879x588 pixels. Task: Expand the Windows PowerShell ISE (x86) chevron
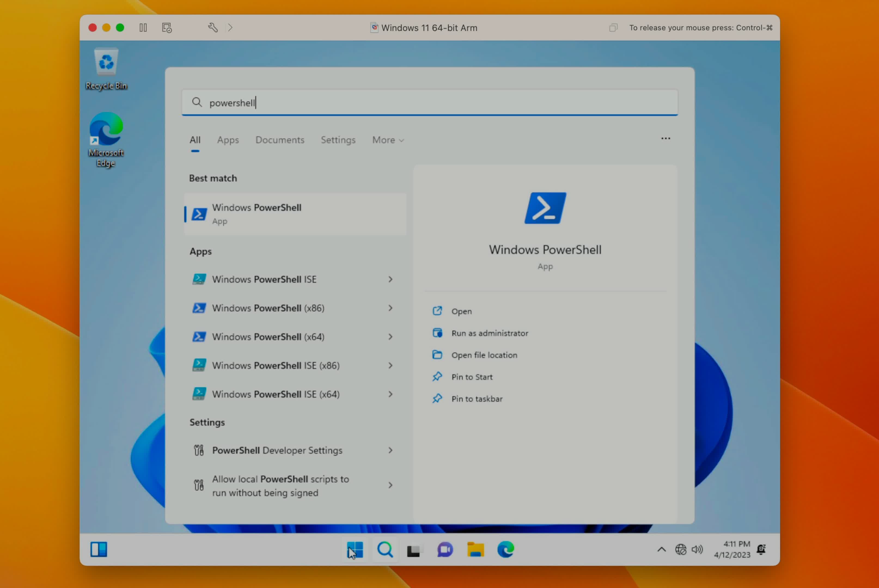point(390,366)
